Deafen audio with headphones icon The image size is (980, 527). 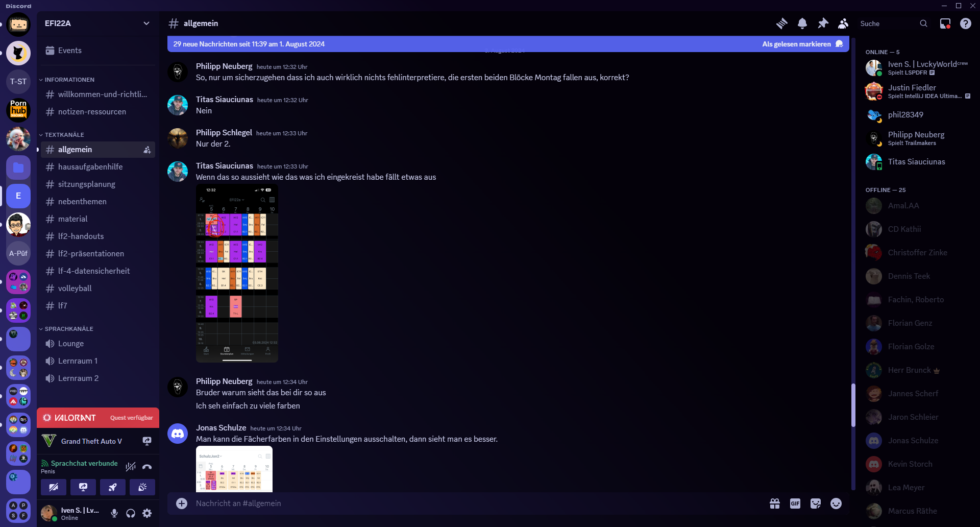[131, 513]
